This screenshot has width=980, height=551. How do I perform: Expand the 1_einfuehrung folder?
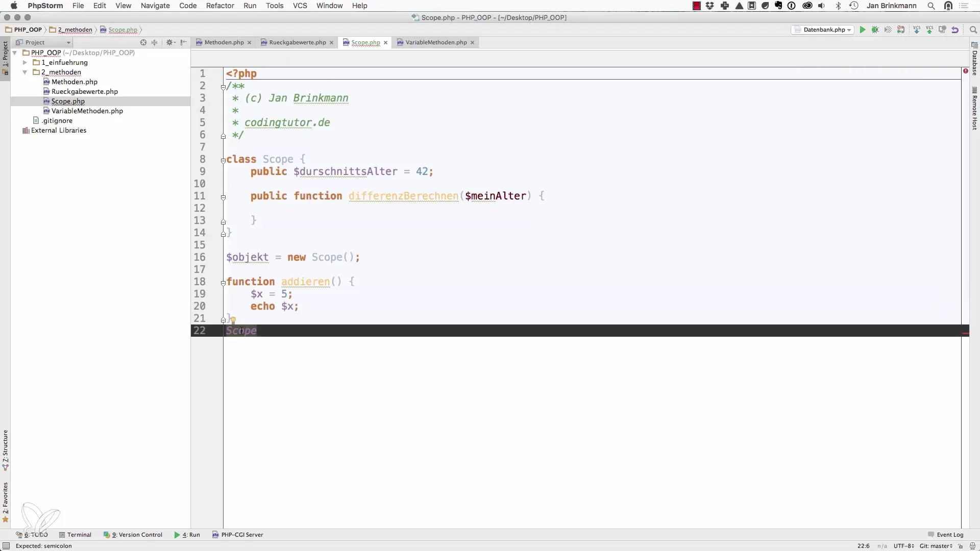(24, 62)
